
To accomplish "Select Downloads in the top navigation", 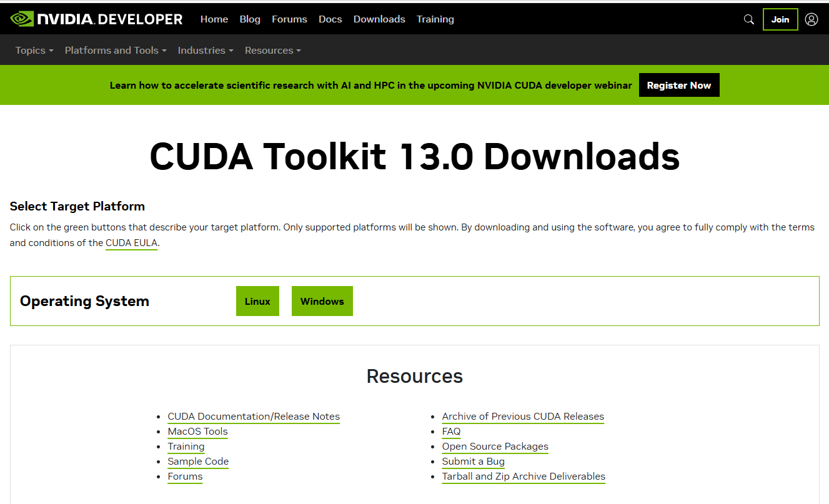I will pyautogui.click(x=379, y=19).
